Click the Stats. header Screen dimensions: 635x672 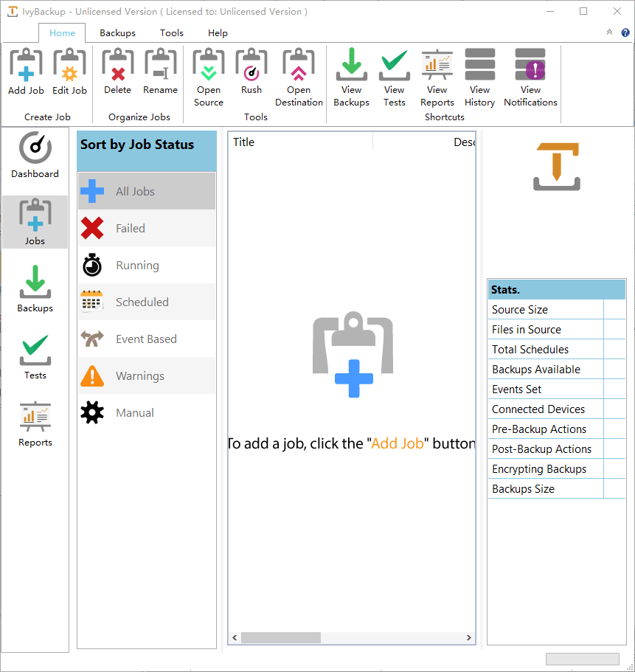tap(557, 290)
